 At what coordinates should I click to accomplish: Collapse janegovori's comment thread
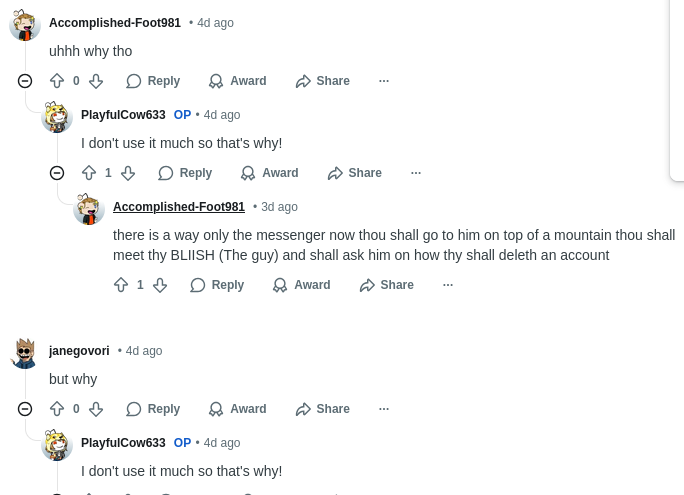tap(25, 409)
